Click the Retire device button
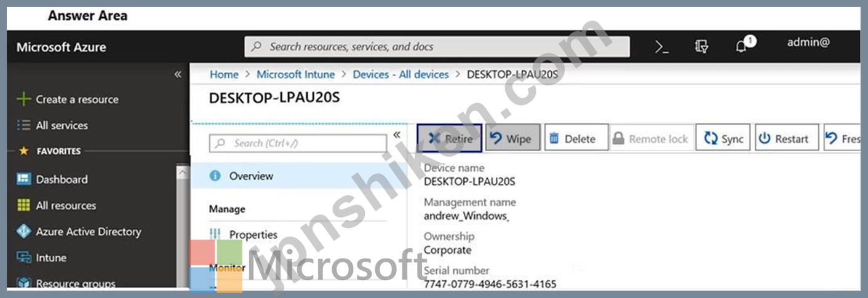The image size is (868, 298). [x=450, y=138]
